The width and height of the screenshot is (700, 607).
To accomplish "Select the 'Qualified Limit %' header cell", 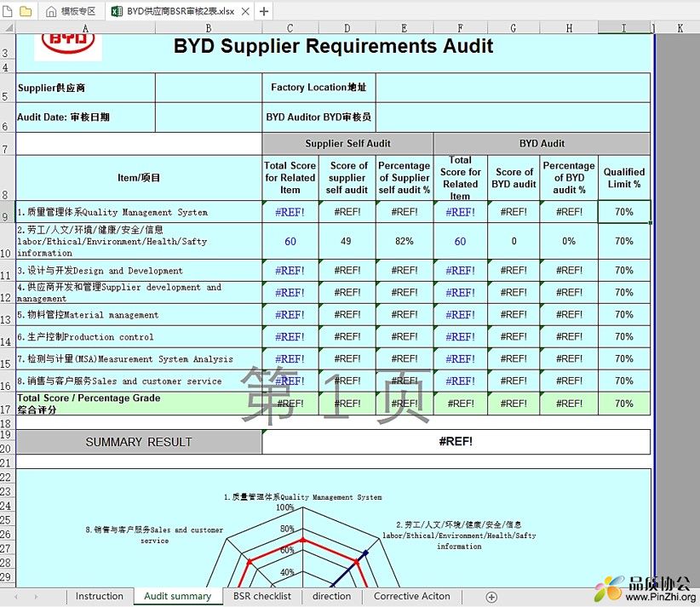I will tap(624, 178).
